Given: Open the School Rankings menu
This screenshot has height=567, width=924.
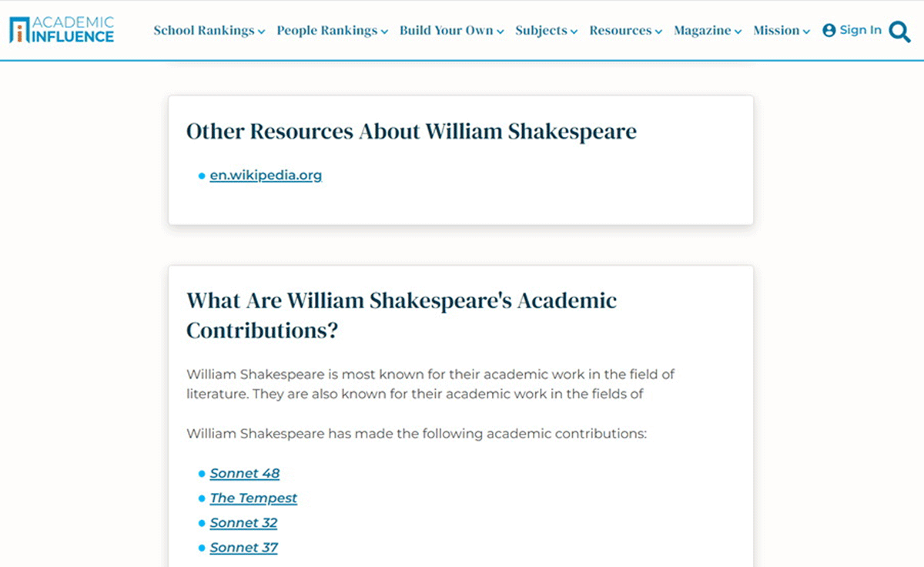Looking at the screenshot, I should tap(203, 31).
